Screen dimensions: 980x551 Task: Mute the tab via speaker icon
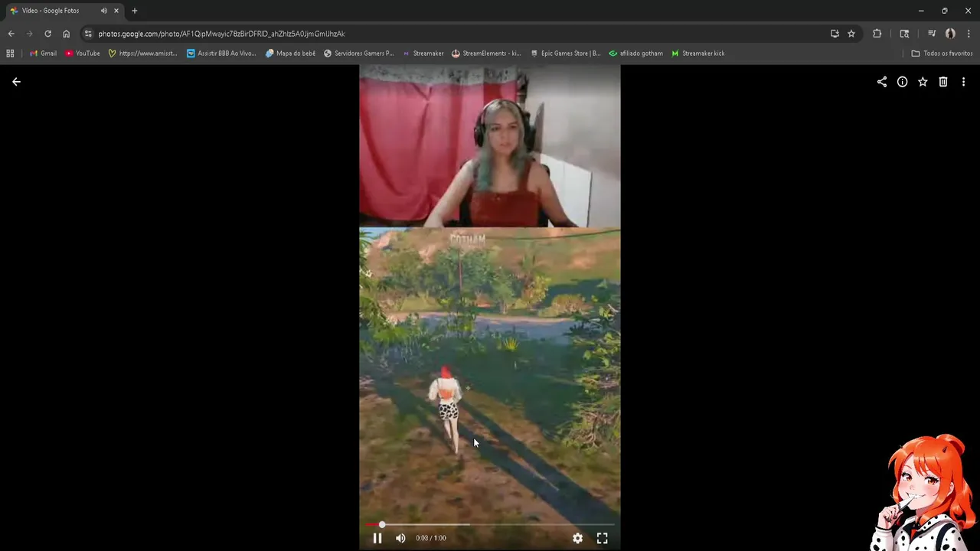click(103, 11)
